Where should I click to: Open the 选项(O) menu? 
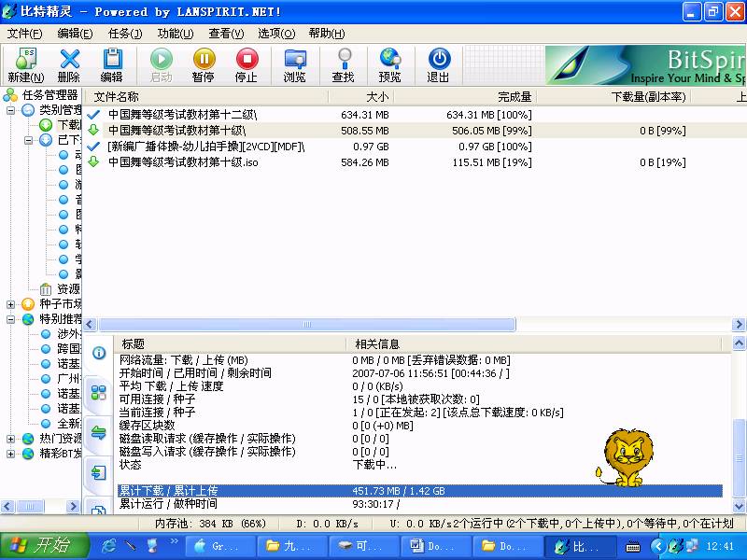tap(276, 34)
